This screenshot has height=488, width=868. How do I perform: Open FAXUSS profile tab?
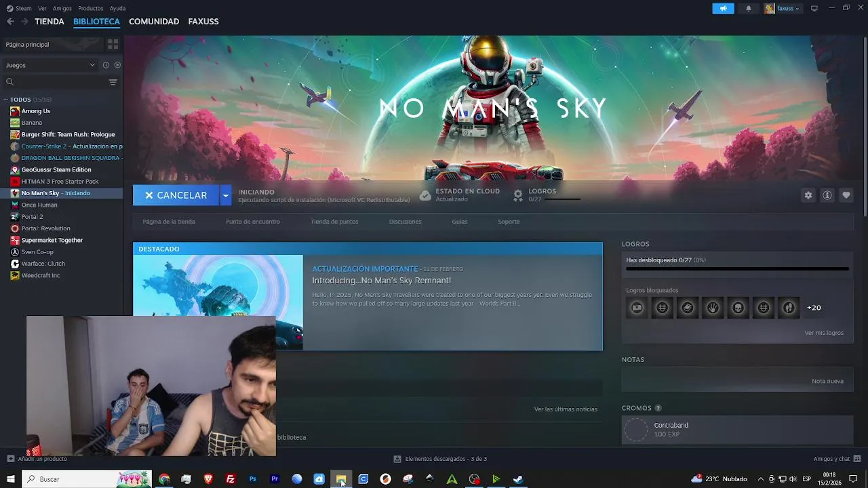(203, 22)
